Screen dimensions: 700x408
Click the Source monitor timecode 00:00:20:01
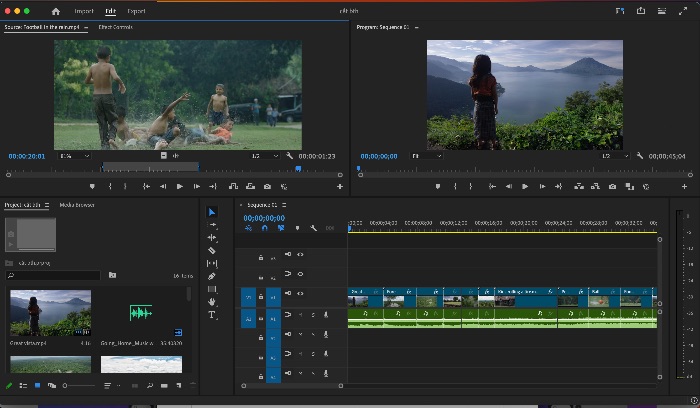(27, 156)
